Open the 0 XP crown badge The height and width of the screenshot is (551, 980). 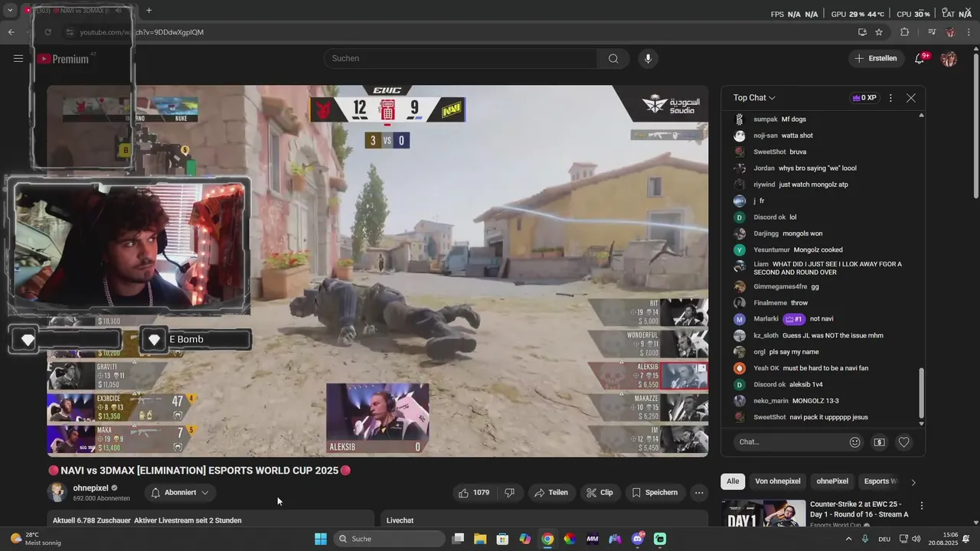tap(864, 98)
